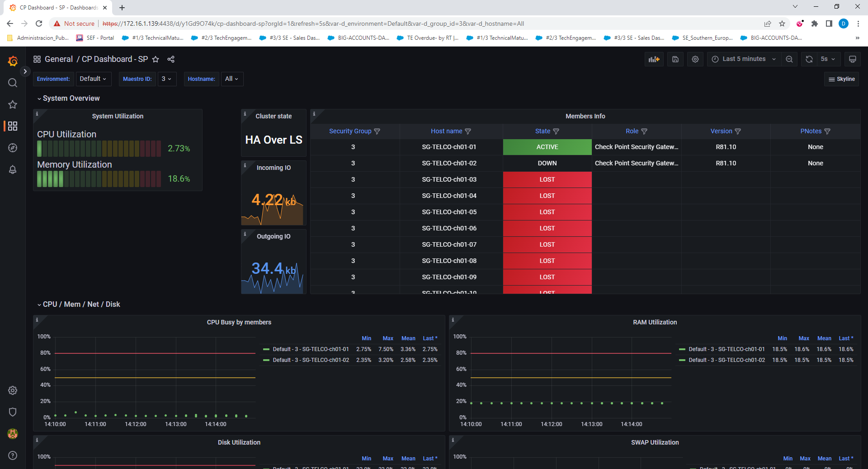The height and width of the screenshot is (469, 868).
Task: Open the Cluster state panel title menu
Action: [x=274, y=116]
